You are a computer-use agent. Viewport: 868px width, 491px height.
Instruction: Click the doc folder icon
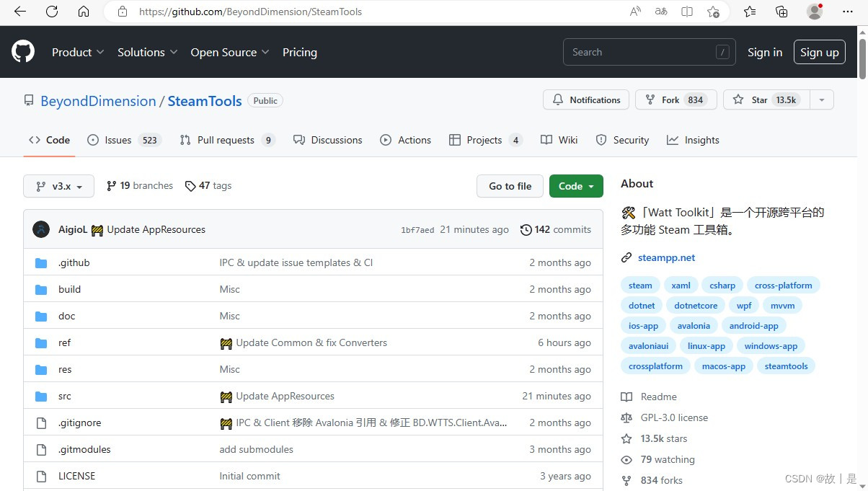point(41,317)
